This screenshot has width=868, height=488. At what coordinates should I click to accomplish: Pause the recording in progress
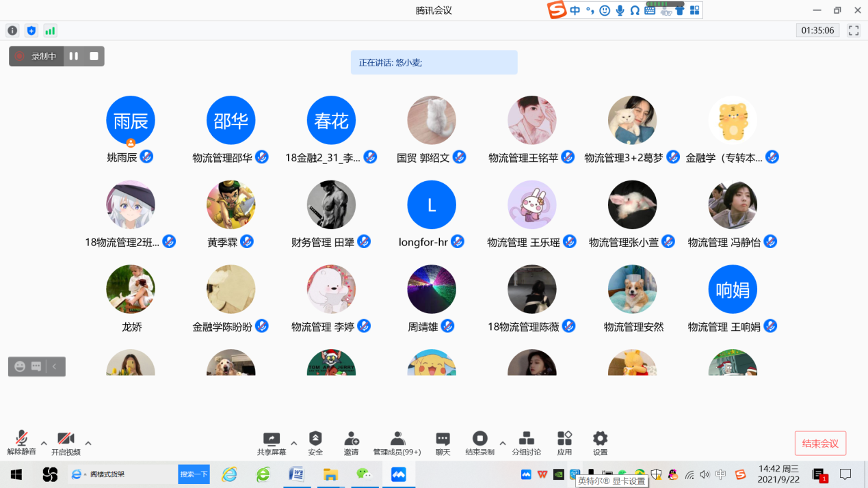click(x=74, y=56)
